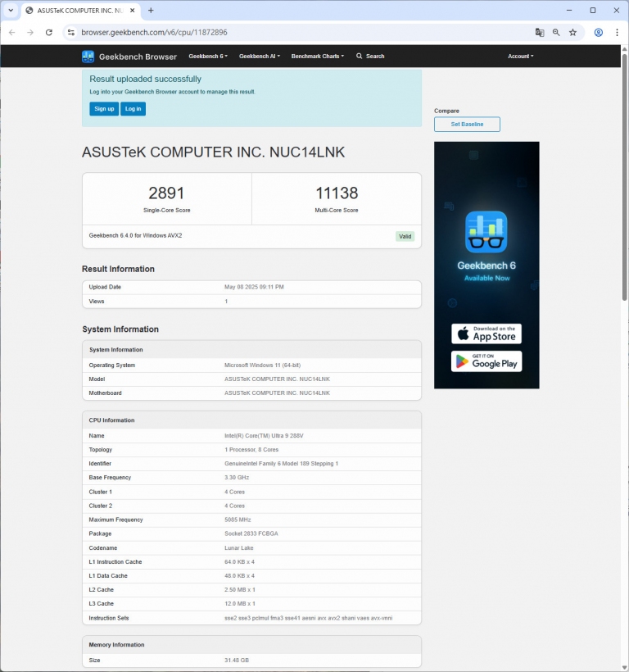Maximize the Chrome window
This screenshot has height=672, width=629.
[x=593, y=11]
